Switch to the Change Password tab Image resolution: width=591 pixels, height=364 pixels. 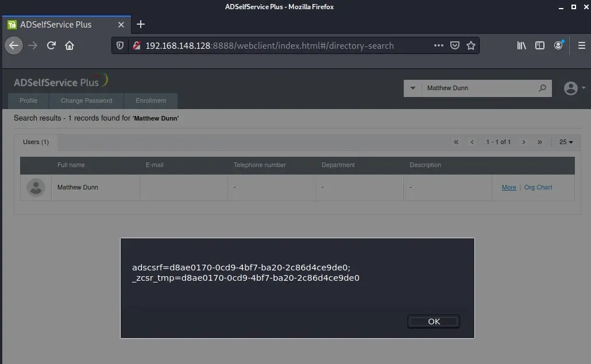click(x=86, y=100)
